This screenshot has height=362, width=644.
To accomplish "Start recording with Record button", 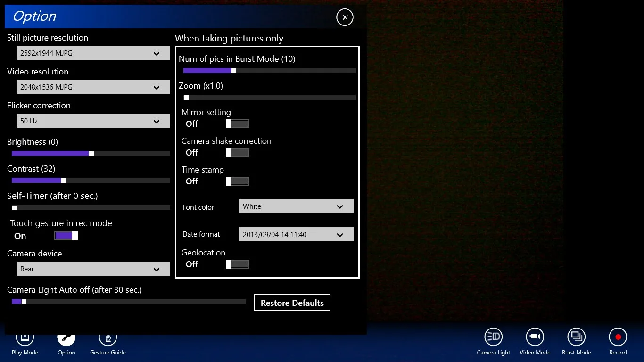I will point(618,342).
